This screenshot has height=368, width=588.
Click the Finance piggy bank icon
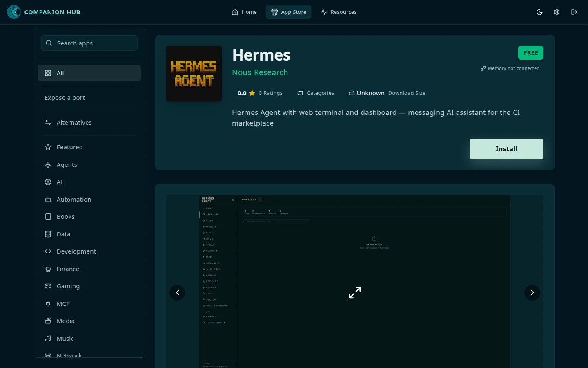click(48, 269)
